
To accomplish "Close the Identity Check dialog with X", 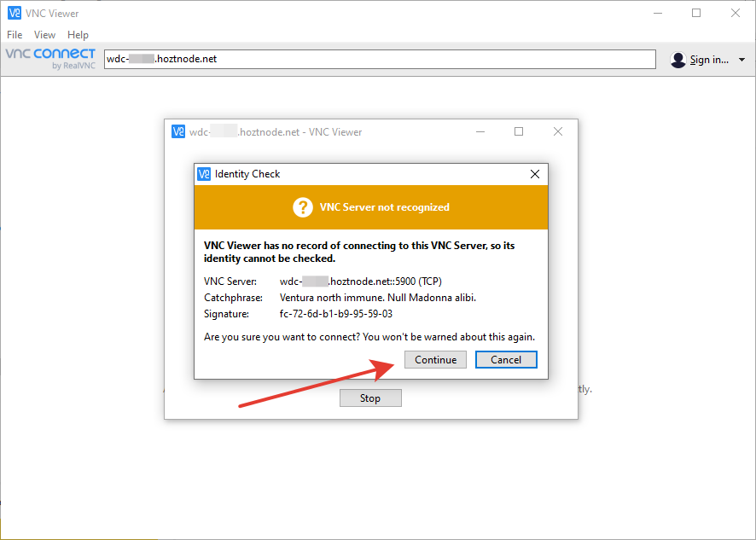I will [x=535, y=174].
